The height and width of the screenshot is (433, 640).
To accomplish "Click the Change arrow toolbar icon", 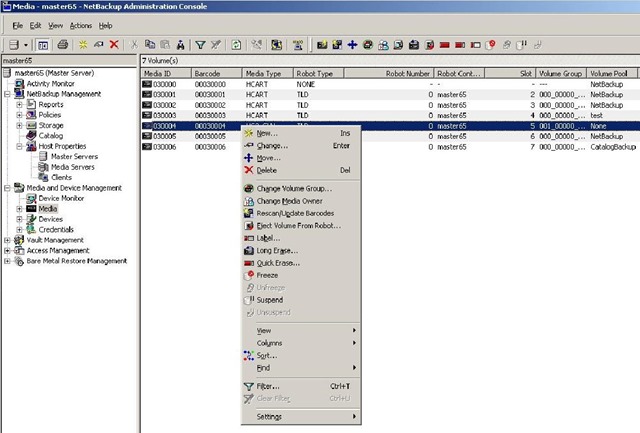I will point(98,44).
